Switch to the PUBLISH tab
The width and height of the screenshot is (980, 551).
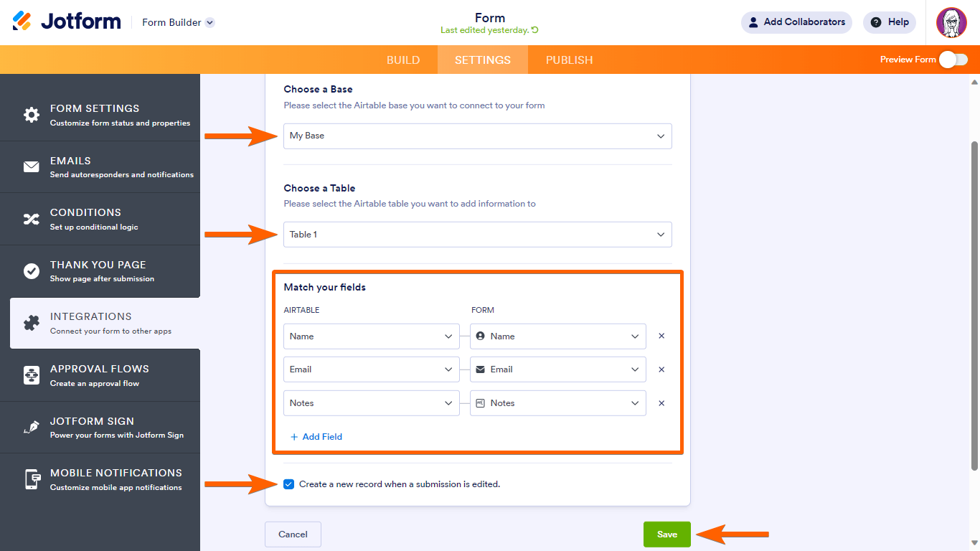click(x=569, y=60)
